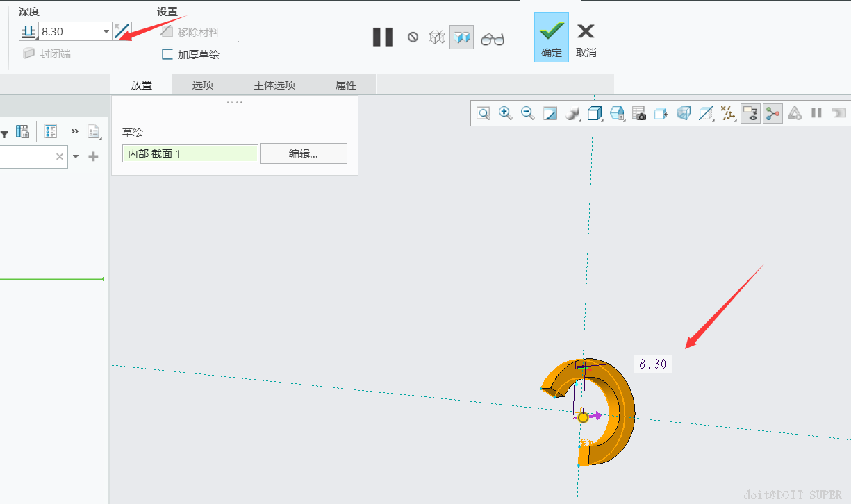Click the model tree list settings icon
Screen dimensions: 851x504
point(51,131)
